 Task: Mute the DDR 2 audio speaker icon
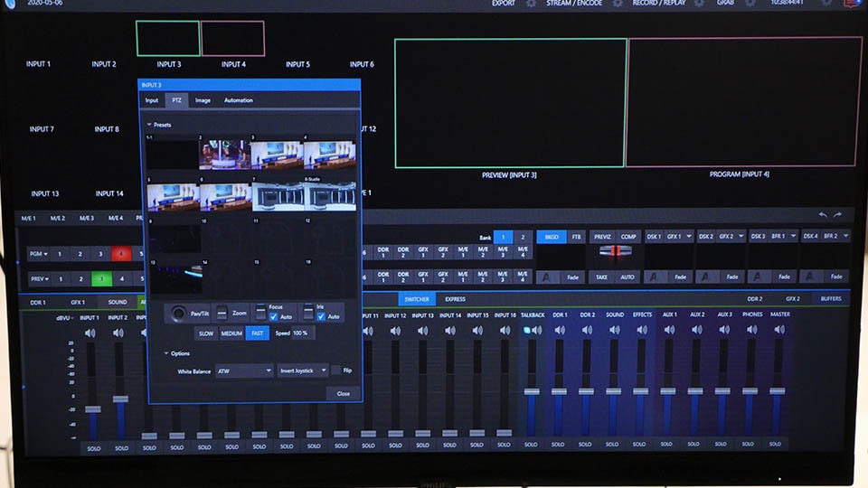tap(587, 331)
